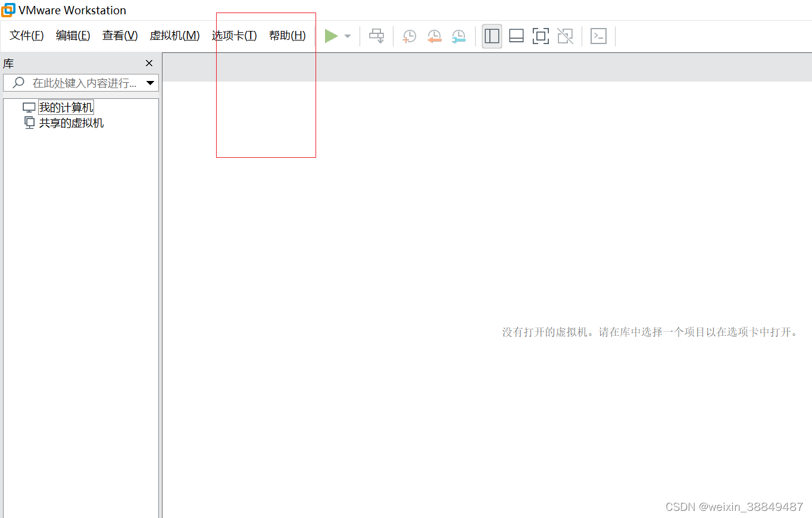Open the 查看(V) menu
The height and width of the screenshot is (518, 812).
(120, 36)
